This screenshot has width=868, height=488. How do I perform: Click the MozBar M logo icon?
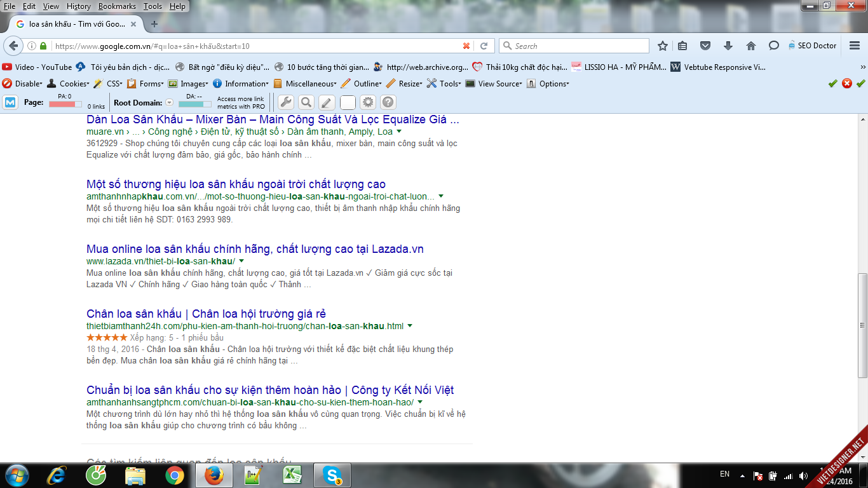click(x=10, y=102)
